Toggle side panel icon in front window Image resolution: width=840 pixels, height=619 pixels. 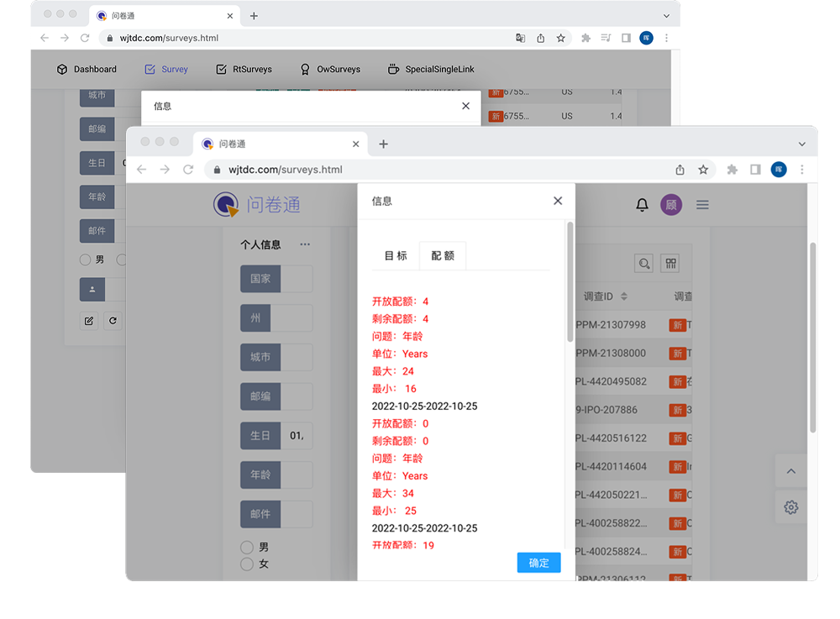pyautogui.click(x=755, y=170)
